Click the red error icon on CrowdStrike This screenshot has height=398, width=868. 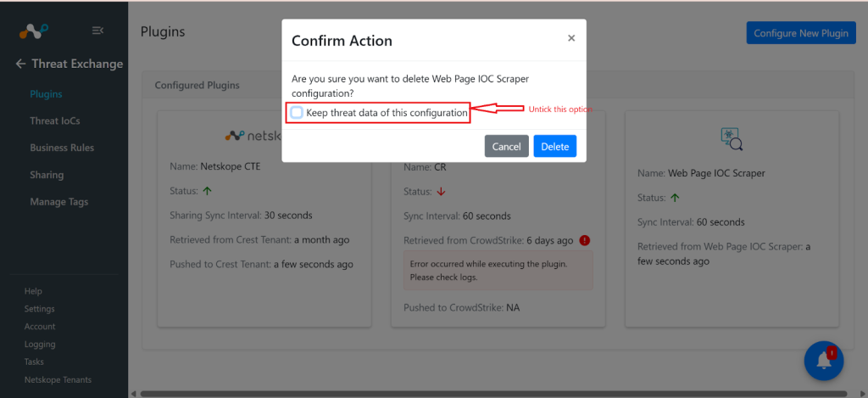(x=585, y=240)
